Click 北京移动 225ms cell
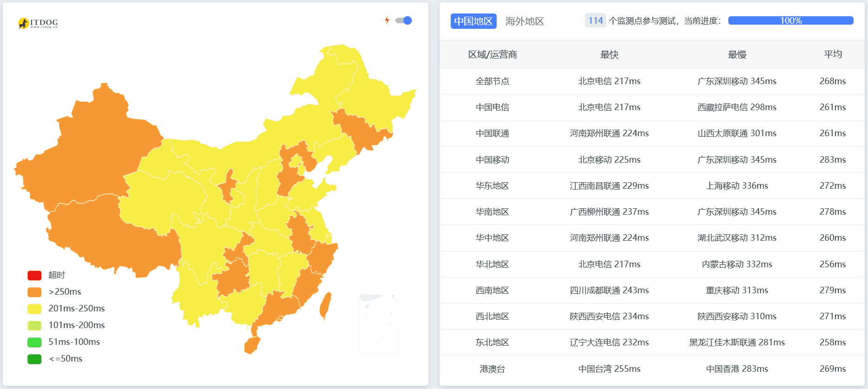The image size is (868, 389). 609,159
